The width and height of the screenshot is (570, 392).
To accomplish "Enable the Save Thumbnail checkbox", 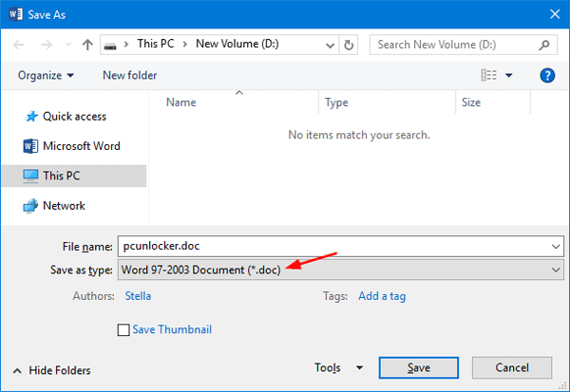I will click(123, 330).
